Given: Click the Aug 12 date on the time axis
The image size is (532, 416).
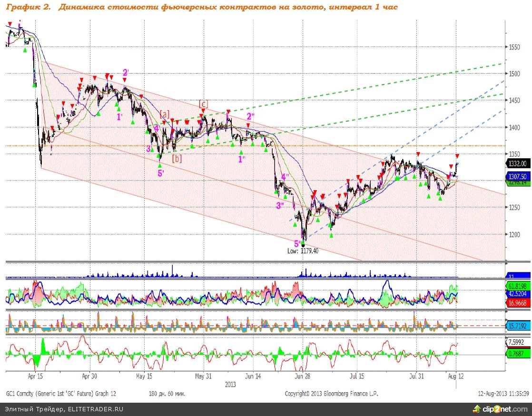Looking at the screenshot, I should pyautogui.click(x=456, y=376).
